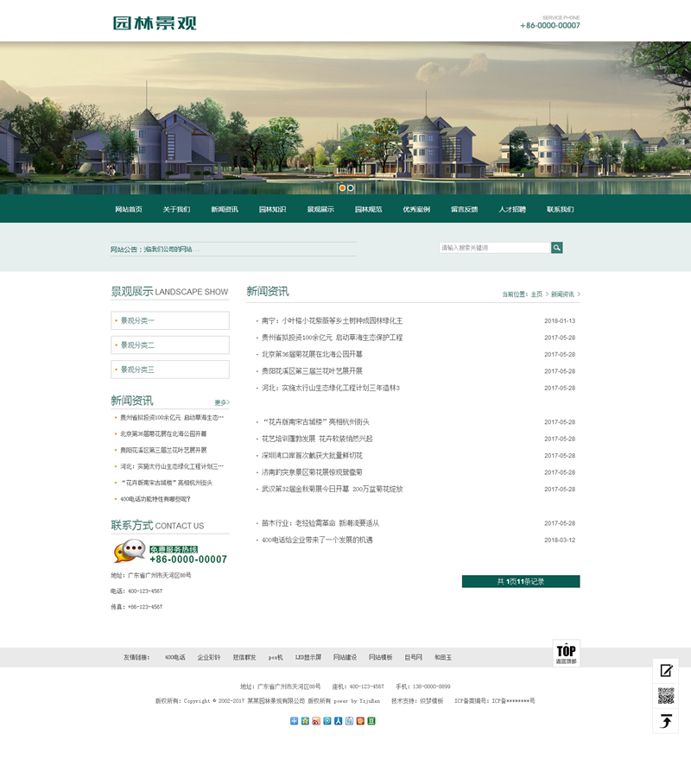
Task: Click the floating arrow back-to-top icon
Action: coord(665,721)
